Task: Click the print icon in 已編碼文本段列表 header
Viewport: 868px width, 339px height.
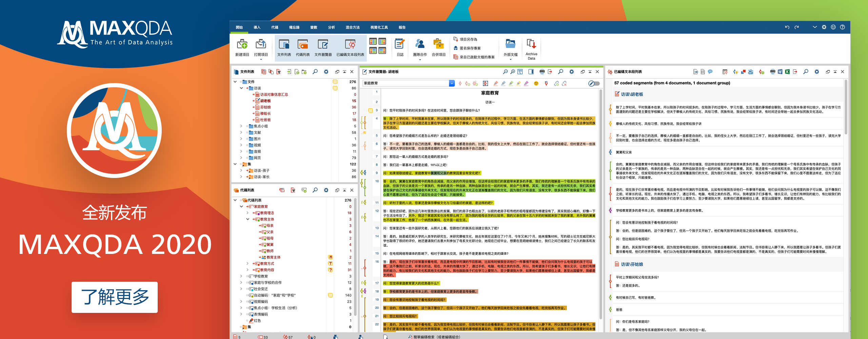Action: click(772, 72)
